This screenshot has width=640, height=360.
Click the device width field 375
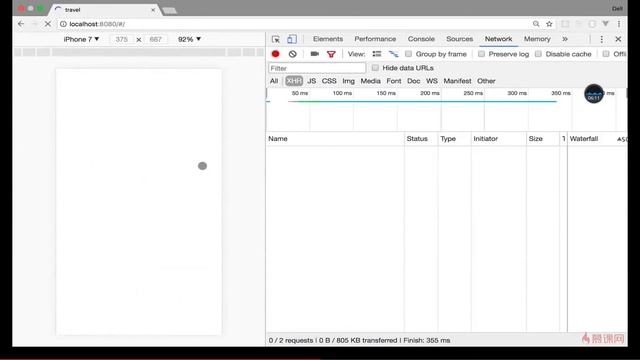(121, 39)
